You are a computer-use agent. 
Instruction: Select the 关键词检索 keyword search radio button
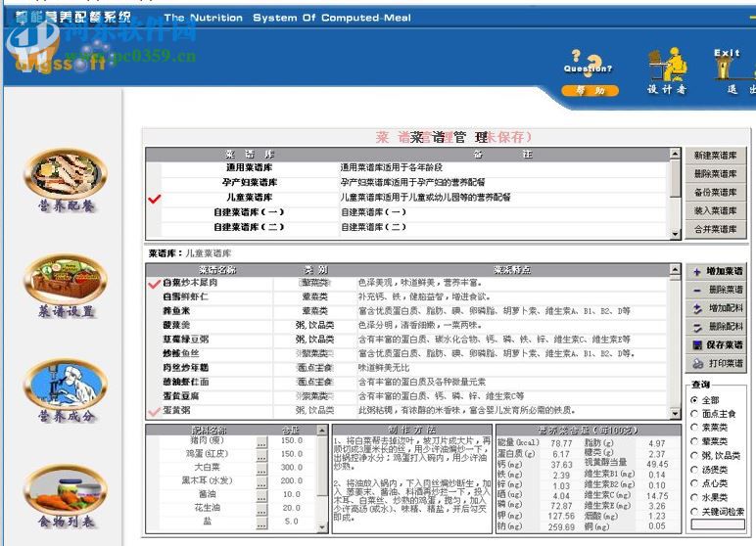[x=694, y=512]
